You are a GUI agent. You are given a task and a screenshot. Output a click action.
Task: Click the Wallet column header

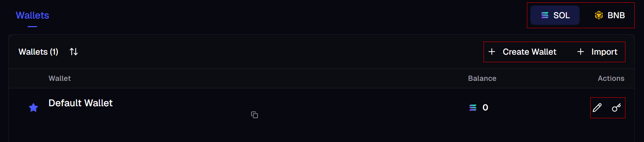pyautogui.click(x=60, y=78)
